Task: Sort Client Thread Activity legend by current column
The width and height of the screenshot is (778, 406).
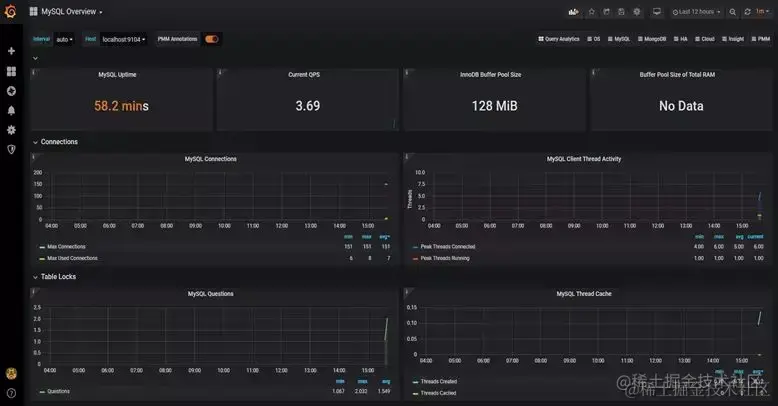Action: click(756, 237)
